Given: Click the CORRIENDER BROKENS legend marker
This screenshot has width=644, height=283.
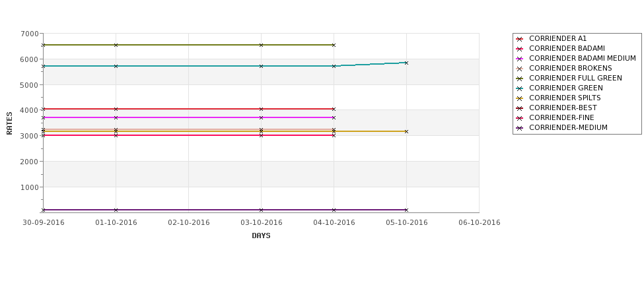Looking at the screenshot, I should (x=520, y=69).
